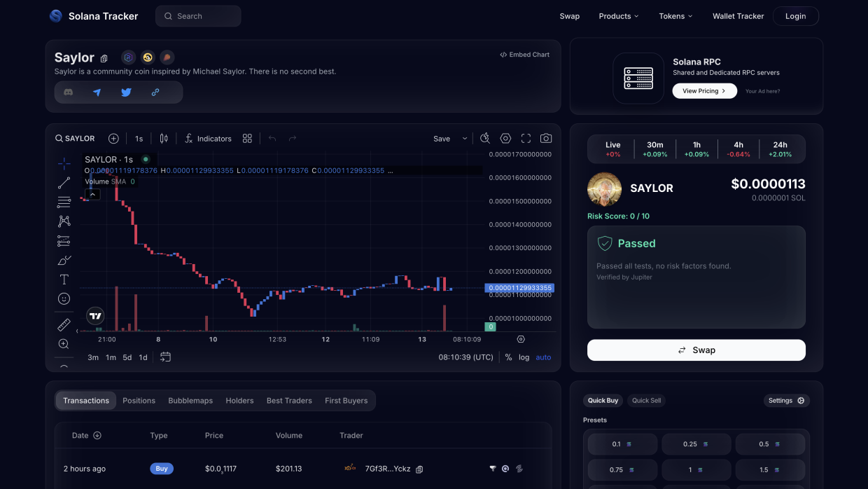Copy trader address 7Gf3R...Yckz

[x=419, y=469]
